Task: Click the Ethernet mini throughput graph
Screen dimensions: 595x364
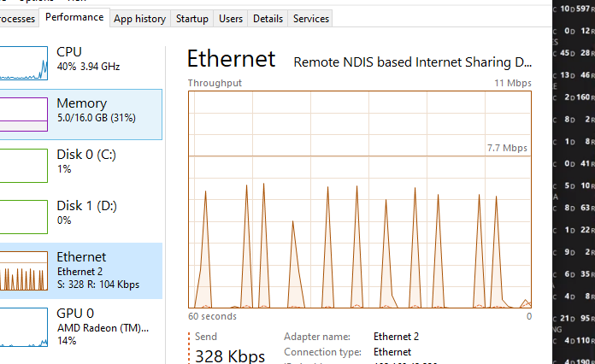Action: coord(24,271)
